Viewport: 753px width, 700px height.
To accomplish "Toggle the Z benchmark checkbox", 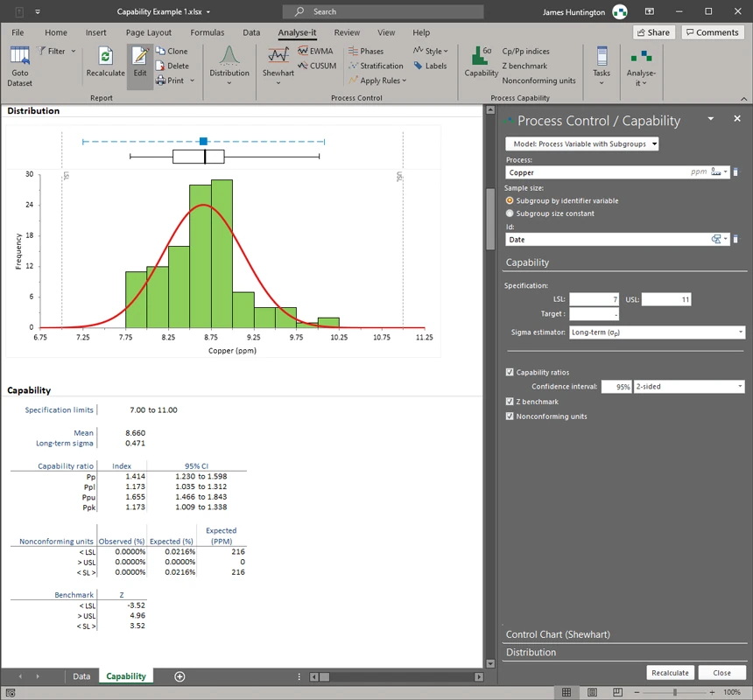I will point(510,402).
